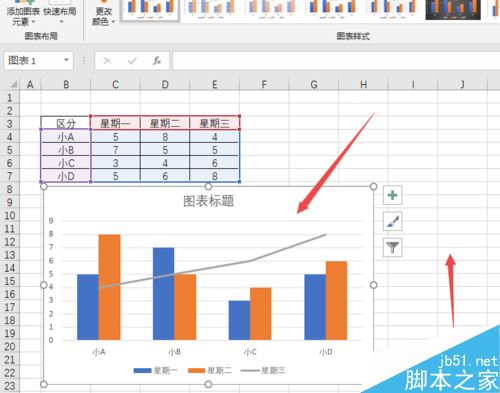Click the 小C cell in table

click(x=66, y=163)
